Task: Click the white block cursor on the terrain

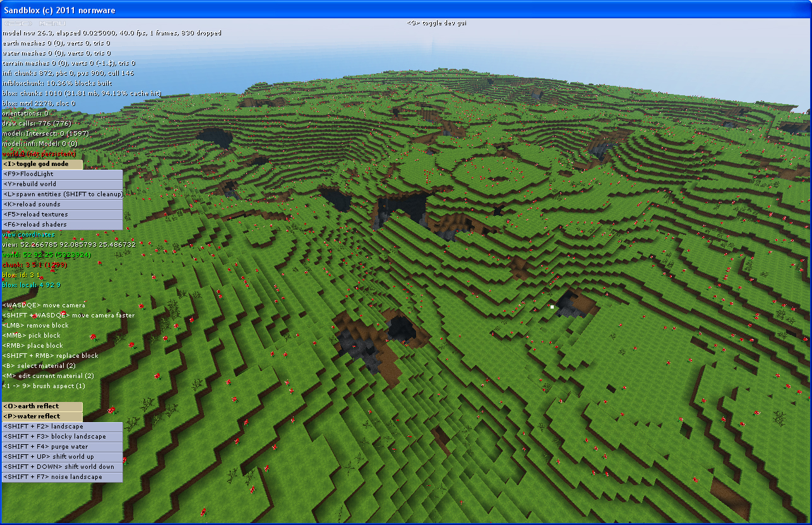Action: (x=552, y=307)
